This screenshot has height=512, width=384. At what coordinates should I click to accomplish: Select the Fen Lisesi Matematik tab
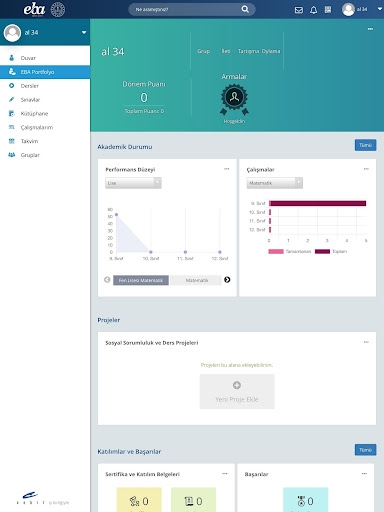pos(141,280)
